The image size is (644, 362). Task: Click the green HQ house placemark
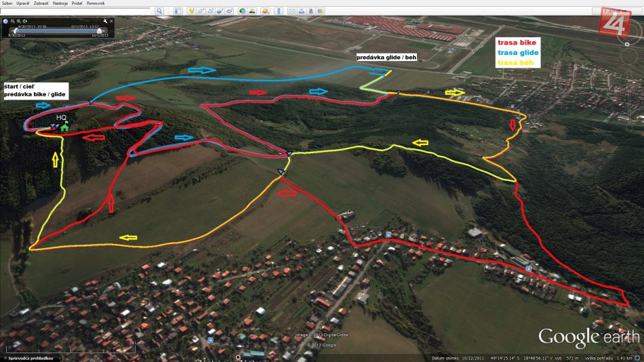coord(64,127)
